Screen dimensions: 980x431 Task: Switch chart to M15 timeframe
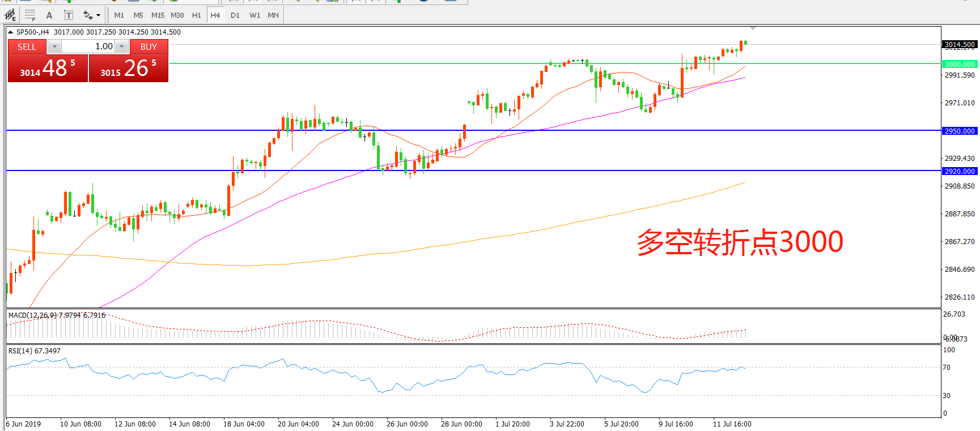pyautogui.click(x=158, y=15)
